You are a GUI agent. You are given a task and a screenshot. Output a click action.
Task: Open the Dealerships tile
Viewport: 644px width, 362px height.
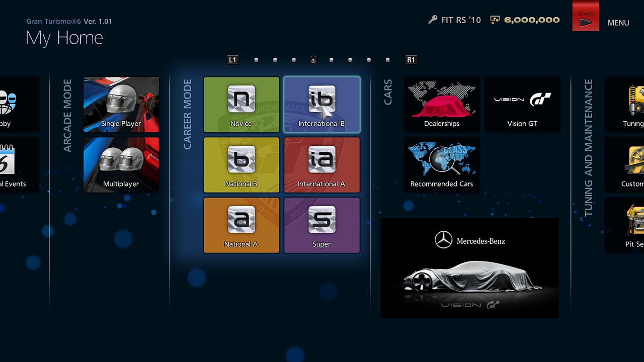click(442, 105)
